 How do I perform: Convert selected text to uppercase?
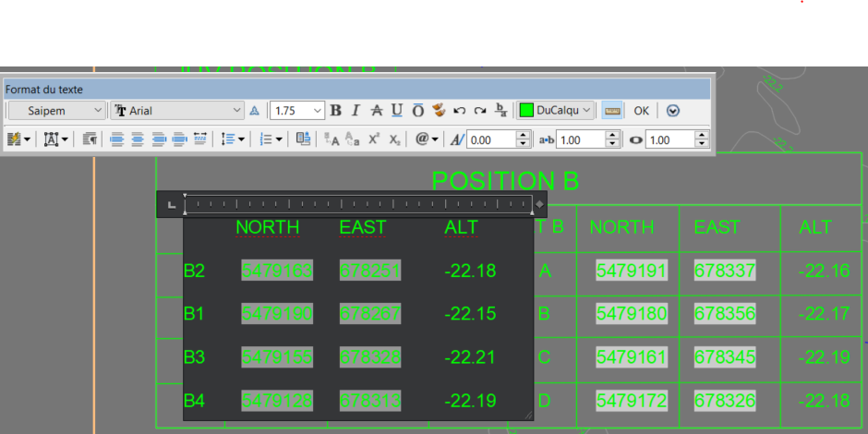331,139
